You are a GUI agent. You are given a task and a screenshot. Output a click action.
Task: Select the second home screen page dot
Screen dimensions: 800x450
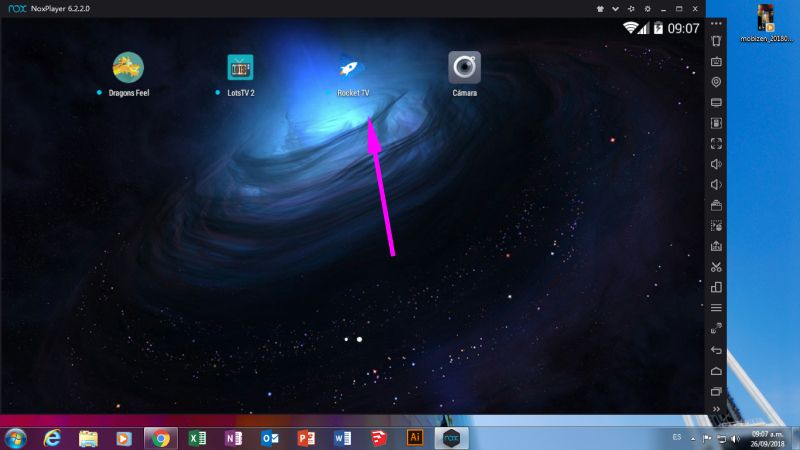359,339
